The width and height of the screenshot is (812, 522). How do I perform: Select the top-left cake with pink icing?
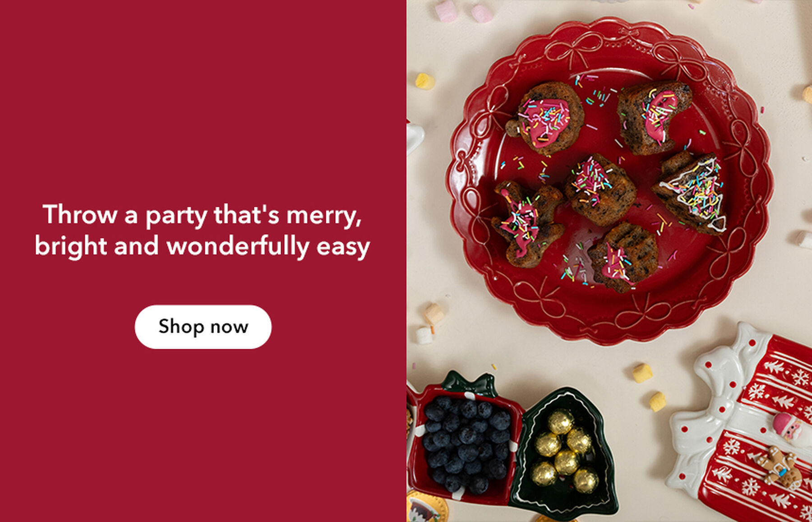pos(545,118)
